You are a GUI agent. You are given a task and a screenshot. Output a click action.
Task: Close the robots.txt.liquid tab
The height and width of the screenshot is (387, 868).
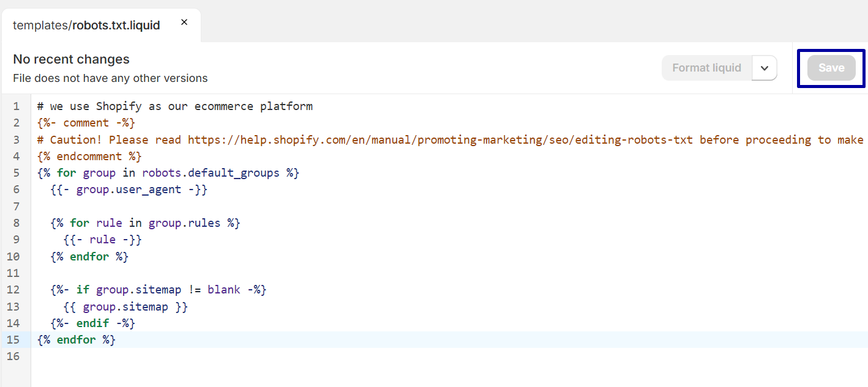(184, 23)
